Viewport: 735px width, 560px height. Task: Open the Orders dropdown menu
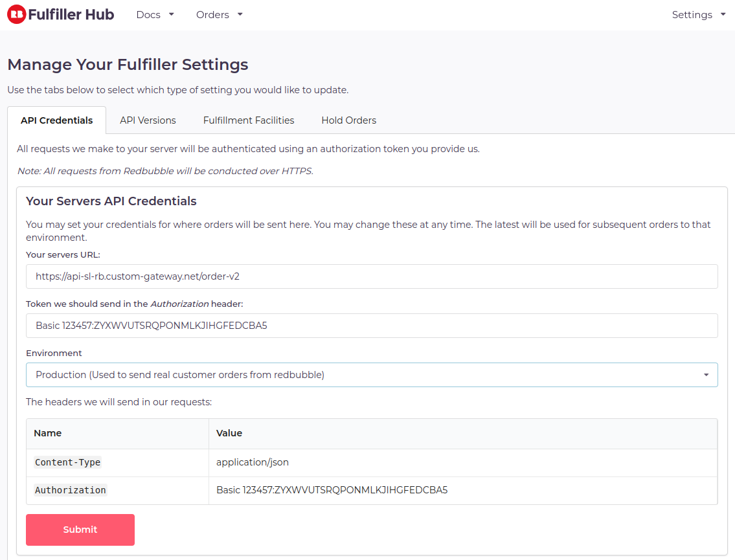point(220,14)
